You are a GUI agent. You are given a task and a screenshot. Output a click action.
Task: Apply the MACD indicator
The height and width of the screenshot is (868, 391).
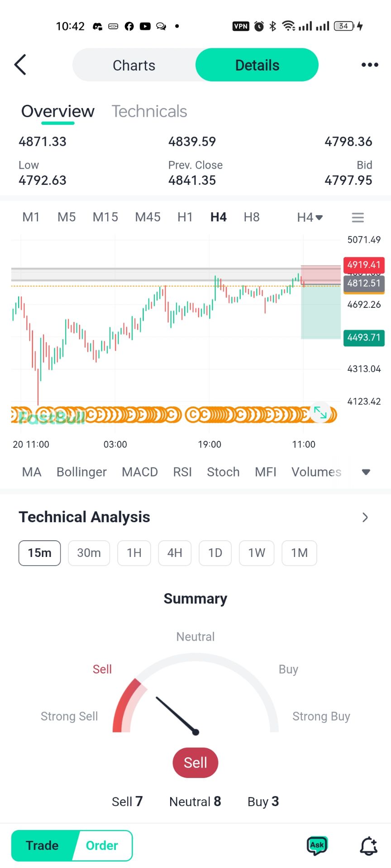pyautogui.click(x=139, y=472)
